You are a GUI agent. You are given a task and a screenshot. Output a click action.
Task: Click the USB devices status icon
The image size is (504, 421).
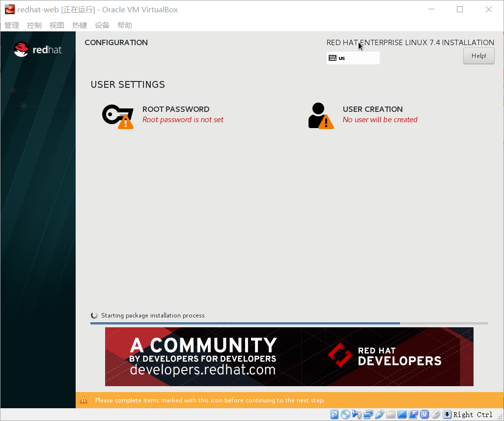[x=379, y=414]
